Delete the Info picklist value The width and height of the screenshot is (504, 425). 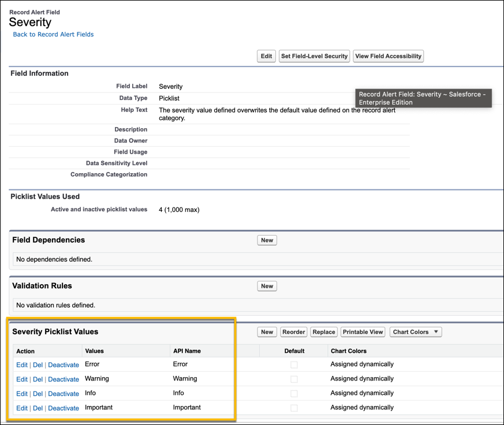coord(38,394)
